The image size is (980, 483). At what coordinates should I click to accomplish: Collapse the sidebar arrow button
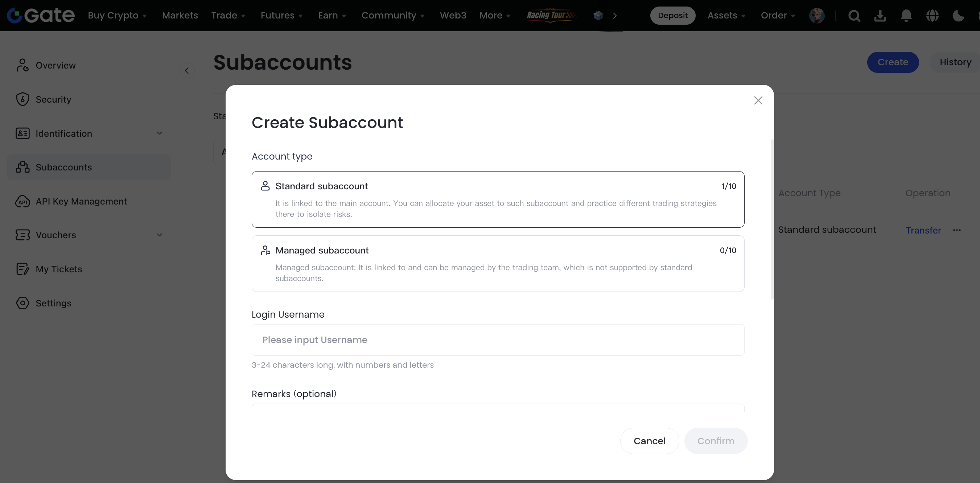coord(186,71)
